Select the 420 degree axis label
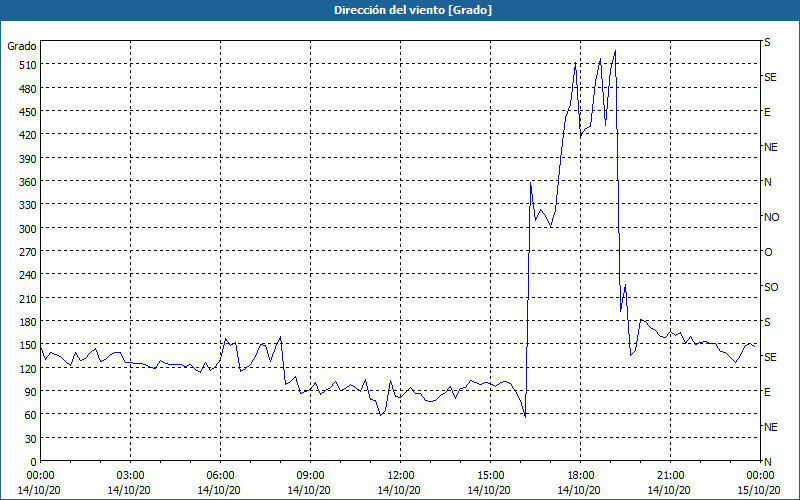Viewport: 800px width, 500px height. 27,135
